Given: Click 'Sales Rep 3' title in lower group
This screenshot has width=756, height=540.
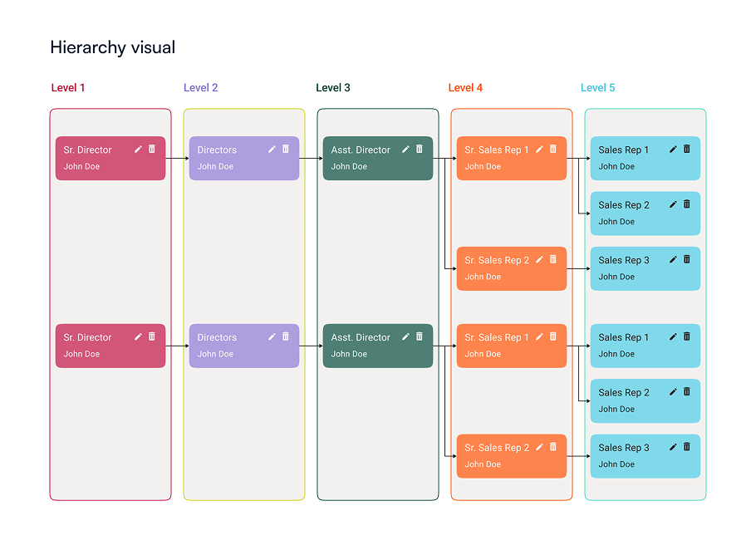Looking at the screenshot, I should point(623,448).
